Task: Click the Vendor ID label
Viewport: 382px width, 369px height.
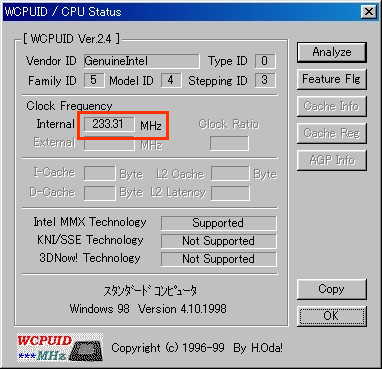Action: (x=51, y=61)
